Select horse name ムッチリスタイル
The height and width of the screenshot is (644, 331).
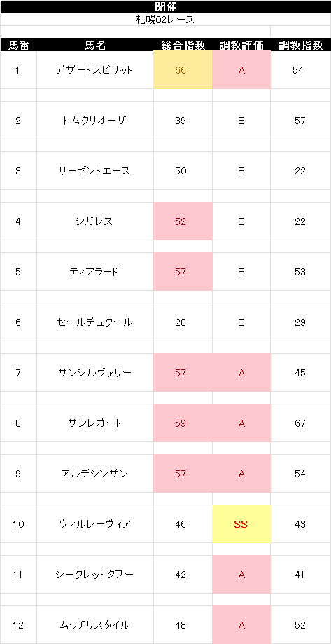coord(95,625)
